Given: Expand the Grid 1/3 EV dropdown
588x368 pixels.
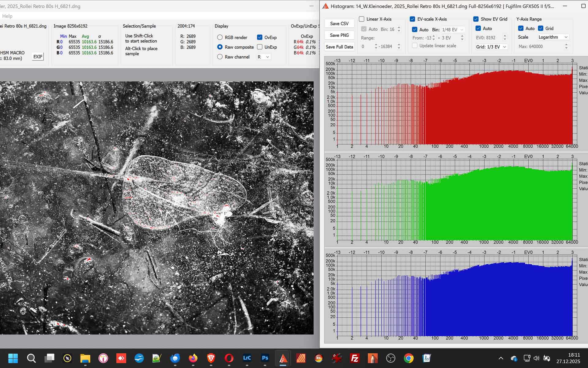Looking at the screenshot, I should click(491, 47).
